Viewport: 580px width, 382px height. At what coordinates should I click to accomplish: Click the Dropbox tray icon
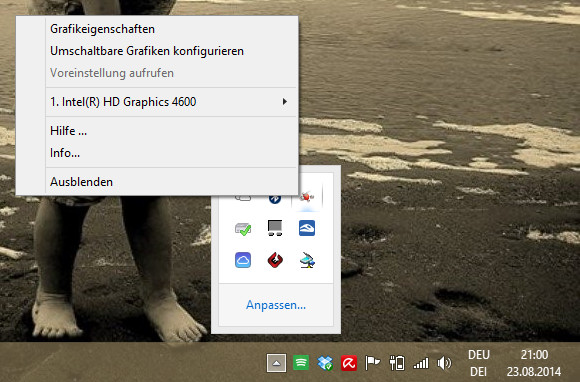click(x=325, y=363)
